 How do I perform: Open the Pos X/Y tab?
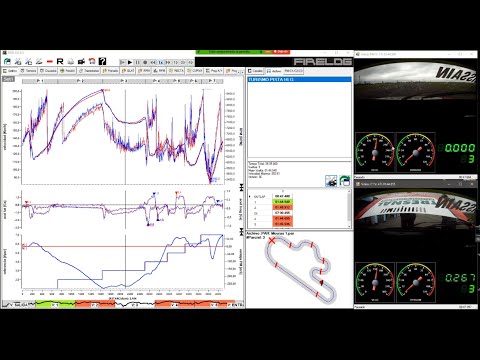pyautogui.click(x=215, y=71)
